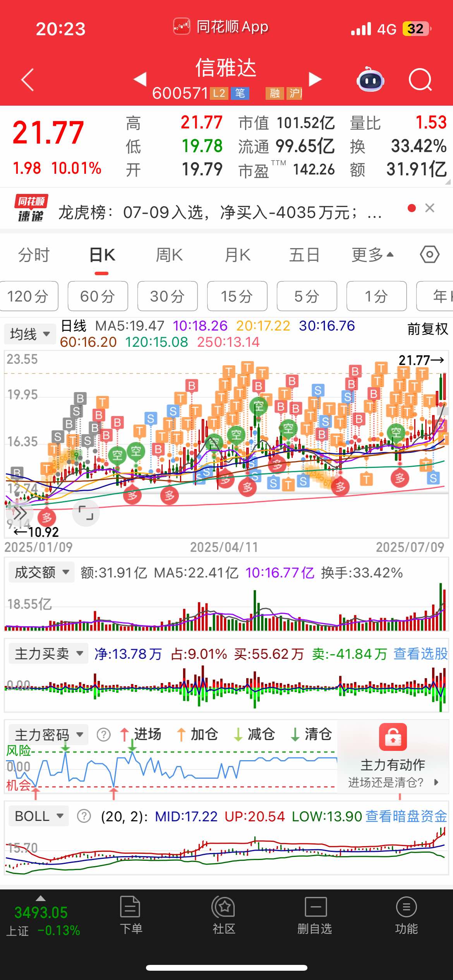The image size is (453, 980).
Task: Choose the 15分 period button
Action: [237, 296]
